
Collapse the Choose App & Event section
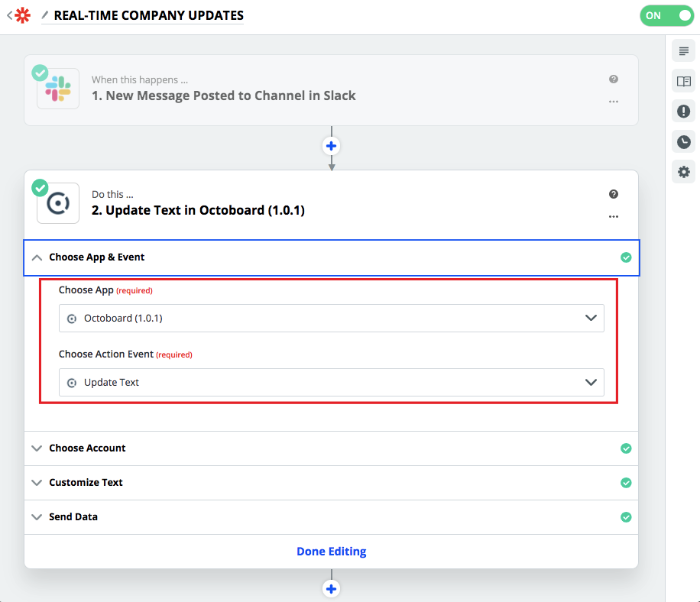click(x=331, y=257)
